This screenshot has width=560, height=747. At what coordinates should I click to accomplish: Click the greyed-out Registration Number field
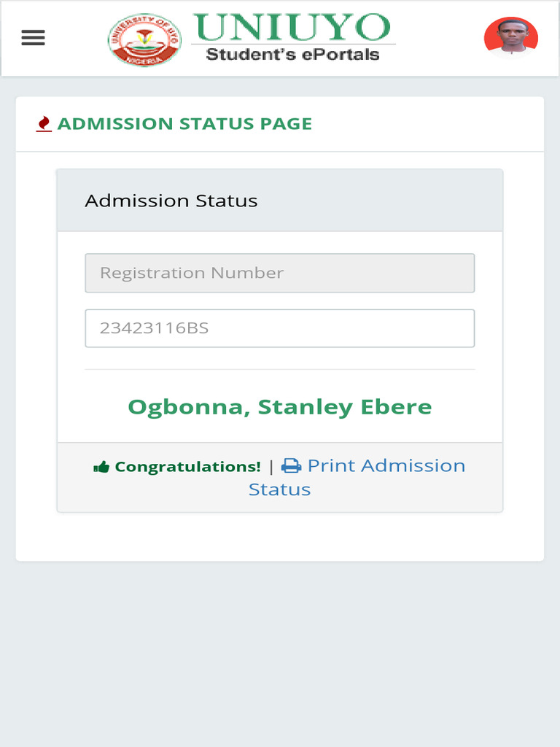pos(280,273)
